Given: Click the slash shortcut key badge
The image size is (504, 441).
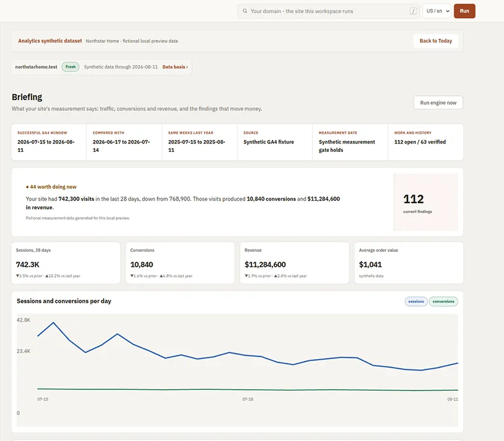Looking at the screenshot, I should point(414,11).
